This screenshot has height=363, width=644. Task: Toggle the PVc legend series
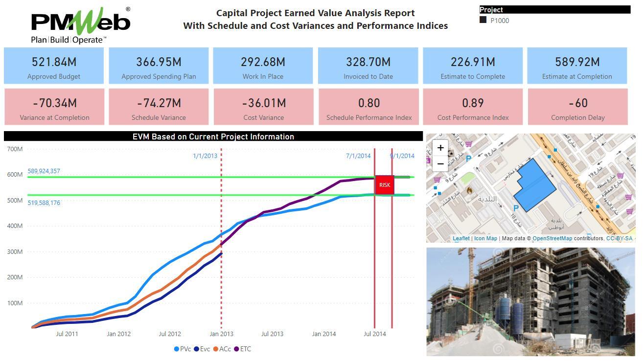tap(183, 349)
